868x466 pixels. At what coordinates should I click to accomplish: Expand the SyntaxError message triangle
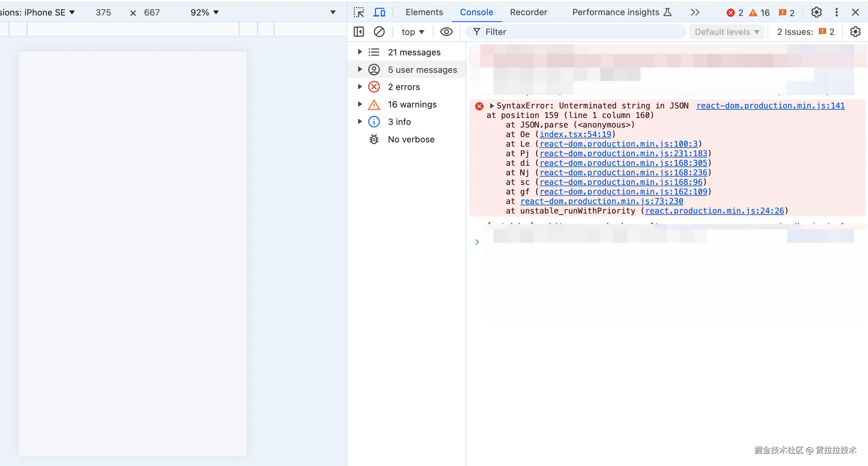coord(492,106)
